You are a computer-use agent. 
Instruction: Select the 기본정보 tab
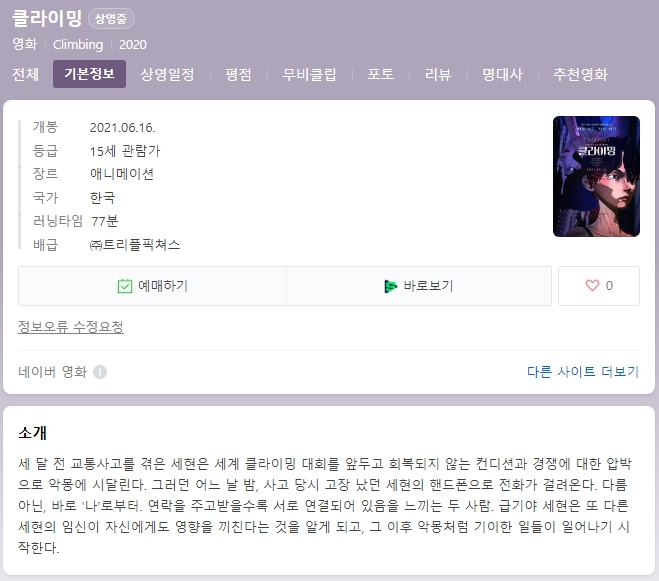(89, 74)
